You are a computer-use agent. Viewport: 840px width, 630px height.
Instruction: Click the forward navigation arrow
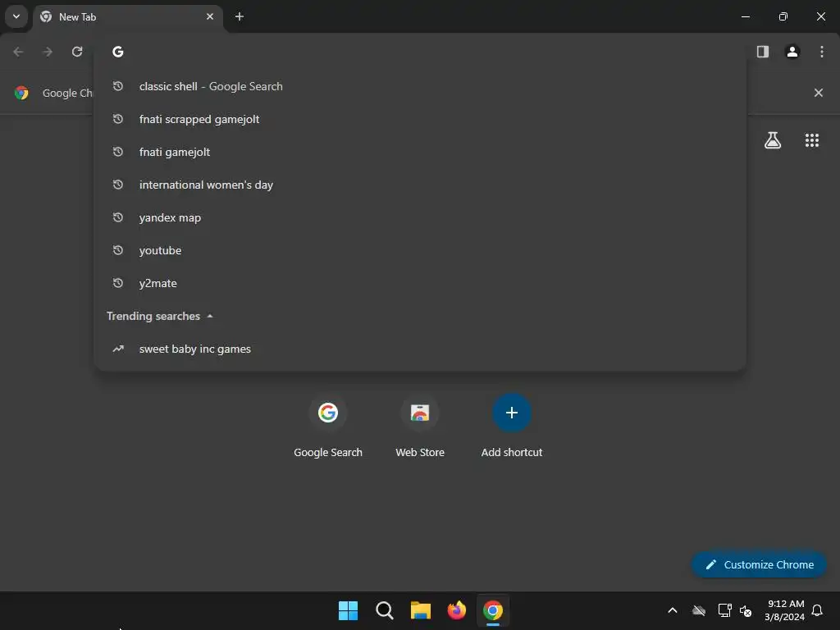tap(48, 52)
